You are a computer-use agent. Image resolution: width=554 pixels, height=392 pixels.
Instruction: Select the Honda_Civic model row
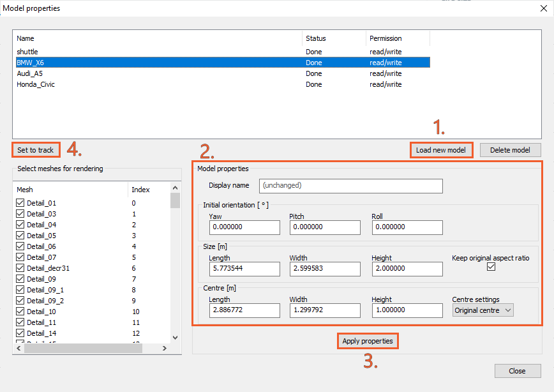click(x=223, y=84)
